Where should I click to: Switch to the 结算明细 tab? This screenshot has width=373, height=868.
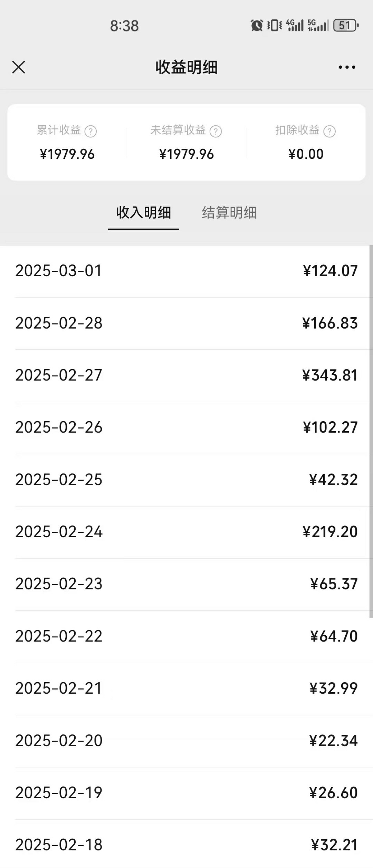coord(229,213)
